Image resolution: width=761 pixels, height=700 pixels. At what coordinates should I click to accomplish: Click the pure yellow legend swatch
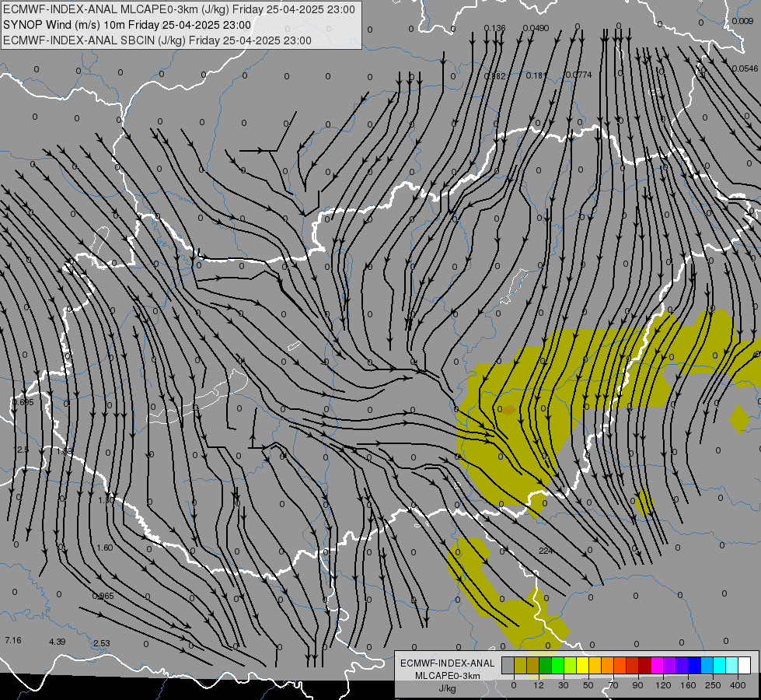583,665
